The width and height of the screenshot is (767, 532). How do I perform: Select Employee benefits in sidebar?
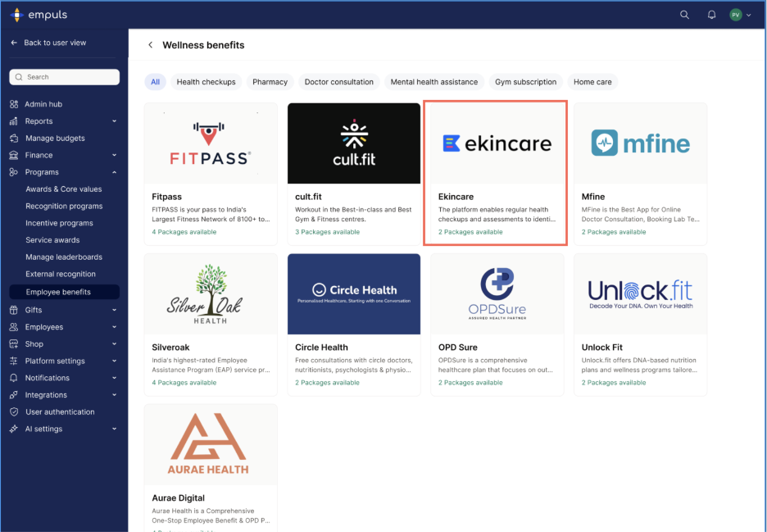point(64,292)
